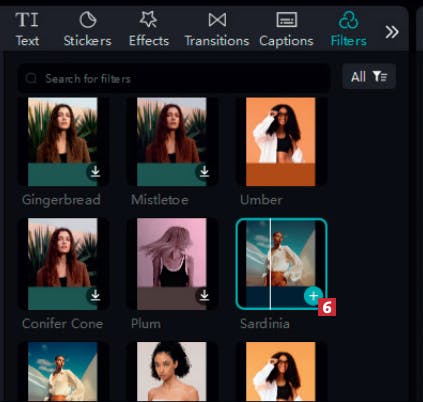Screen dimensions: 423x402
Task: Download the Plum filter
Action: (204, 295)
